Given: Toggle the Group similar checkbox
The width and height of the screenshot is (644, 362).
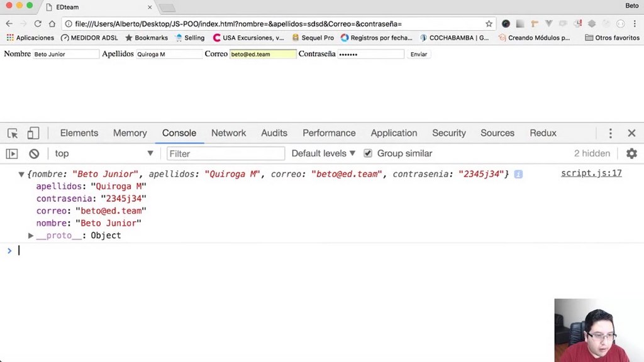Looking at the screenshot, I should pos(368,153).
